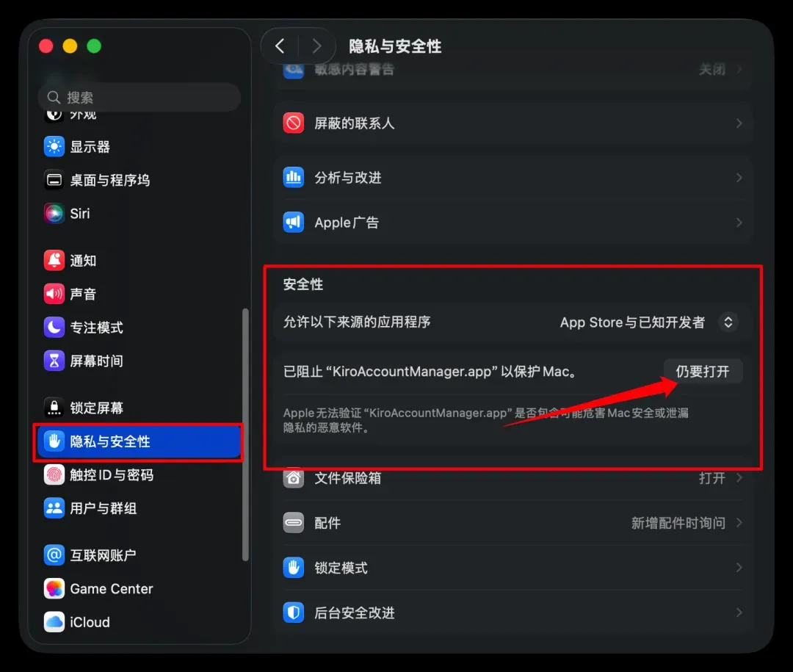Screen dimensions: 793x672
Task: Select 用户与群组 sidebar item
Action: pos(137,508)
